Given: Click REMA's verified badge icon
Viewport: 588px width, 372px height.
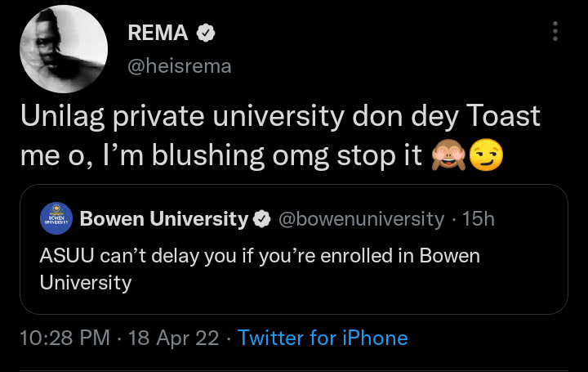Looking at the screenshot, I should tap(208, 34).
